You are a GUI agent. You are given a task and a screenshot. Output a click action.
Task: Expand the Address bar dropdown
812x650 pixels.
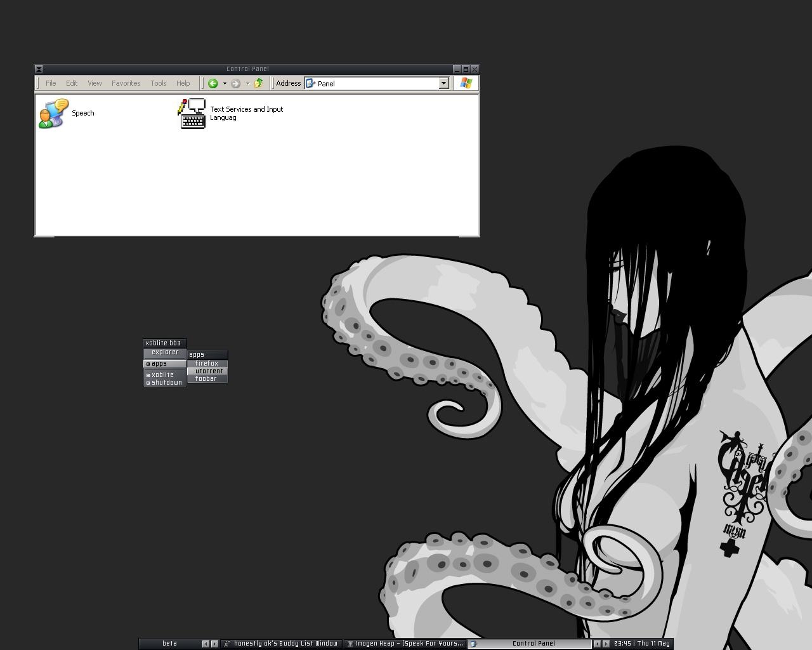444,83
